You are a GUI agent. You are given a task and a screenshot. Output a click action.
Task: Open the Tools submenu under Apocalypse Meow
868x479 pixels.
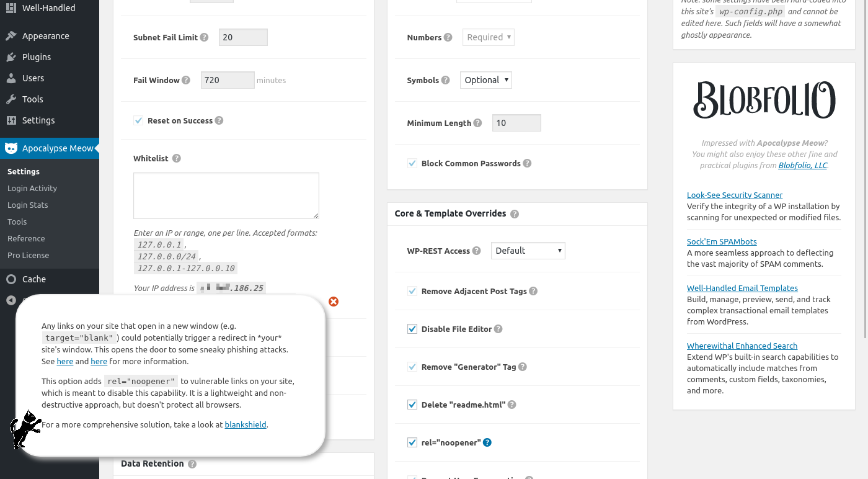(17, 222)
